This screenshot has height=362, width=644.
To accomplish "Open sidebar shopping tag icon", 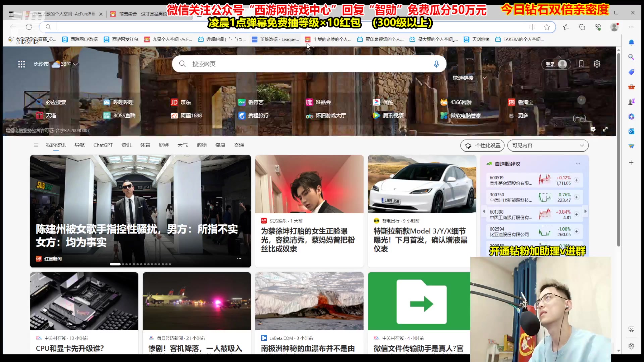I will coord(631,72).
